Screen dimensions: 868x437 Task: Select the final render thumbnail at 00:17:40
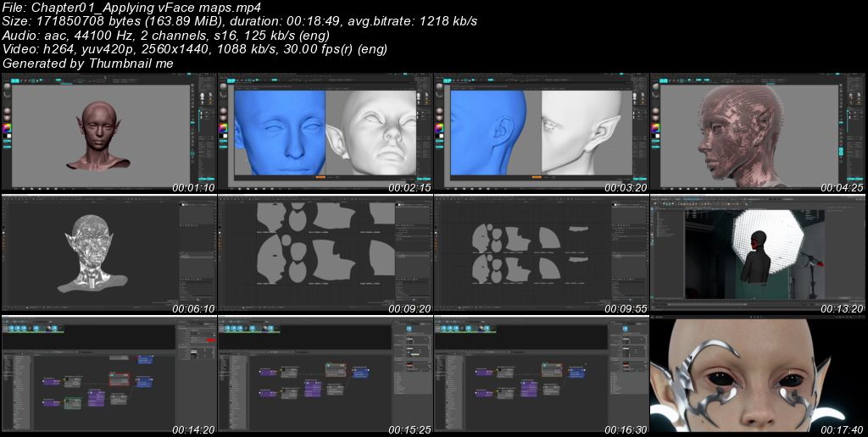(759, 374)
